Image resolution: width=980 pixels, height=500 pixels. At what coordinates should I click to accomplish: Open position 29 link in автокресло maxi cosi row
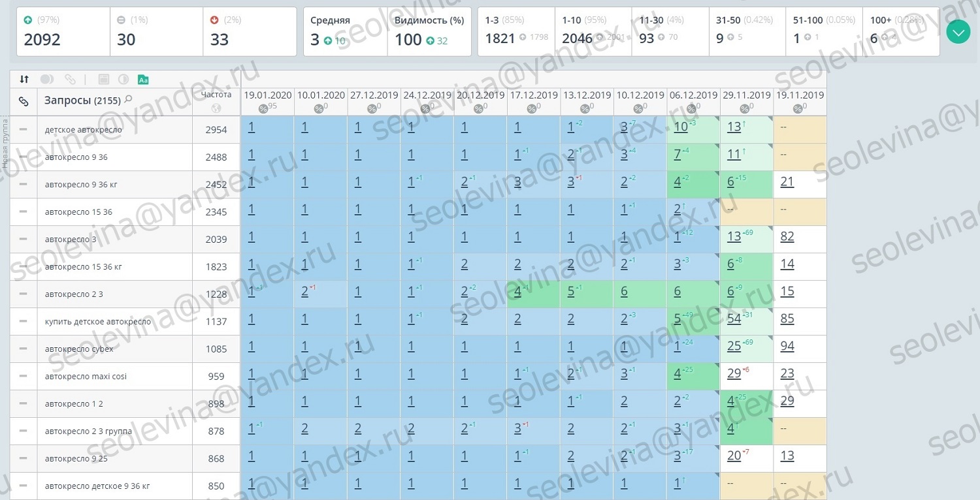734,373
